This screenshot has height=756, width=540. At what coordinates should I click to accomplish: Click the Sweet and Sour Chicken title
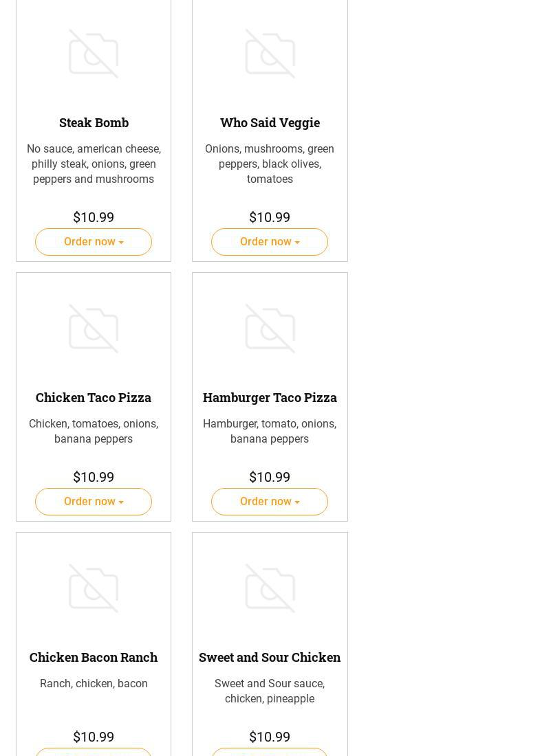(270, 657)
